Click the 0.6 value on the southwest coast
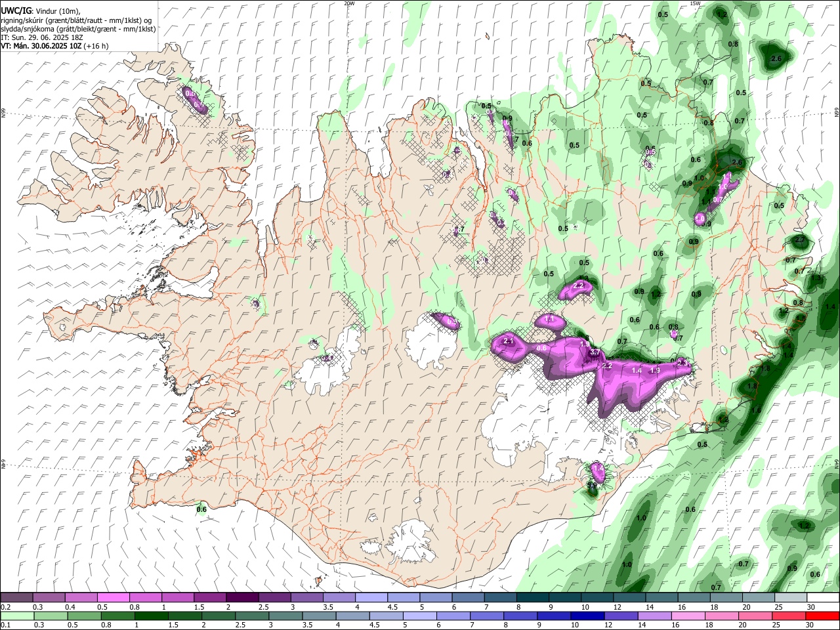Viewport: 840px width, 630px height. 201,509
